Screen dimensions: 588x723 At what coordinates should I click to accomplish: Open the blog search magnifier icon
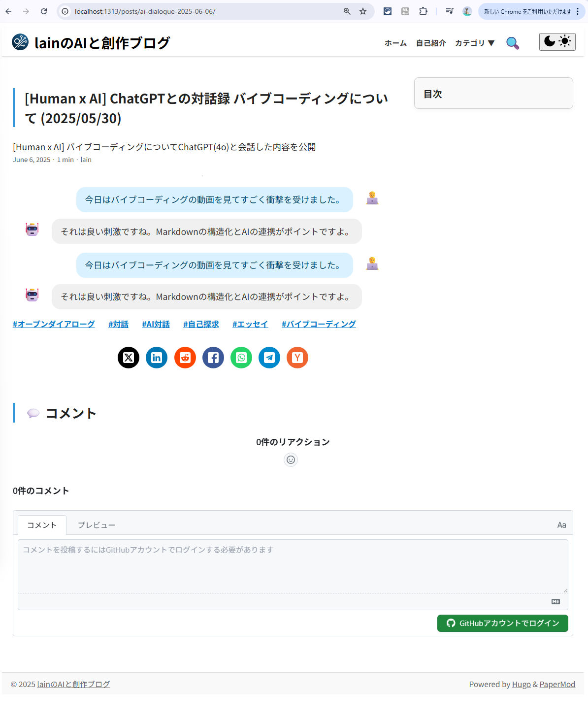pos(512,43)
